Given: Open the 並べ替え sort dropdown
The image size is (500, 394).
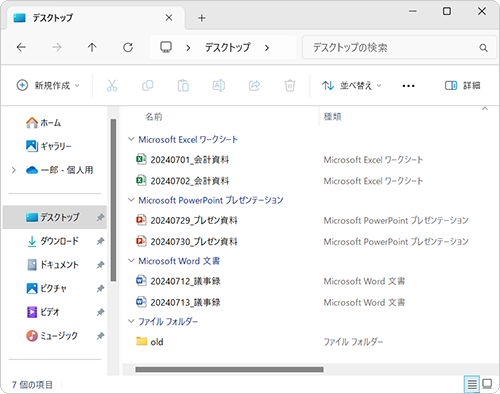Looking at the screenshot, I should [x=352, y=86].
